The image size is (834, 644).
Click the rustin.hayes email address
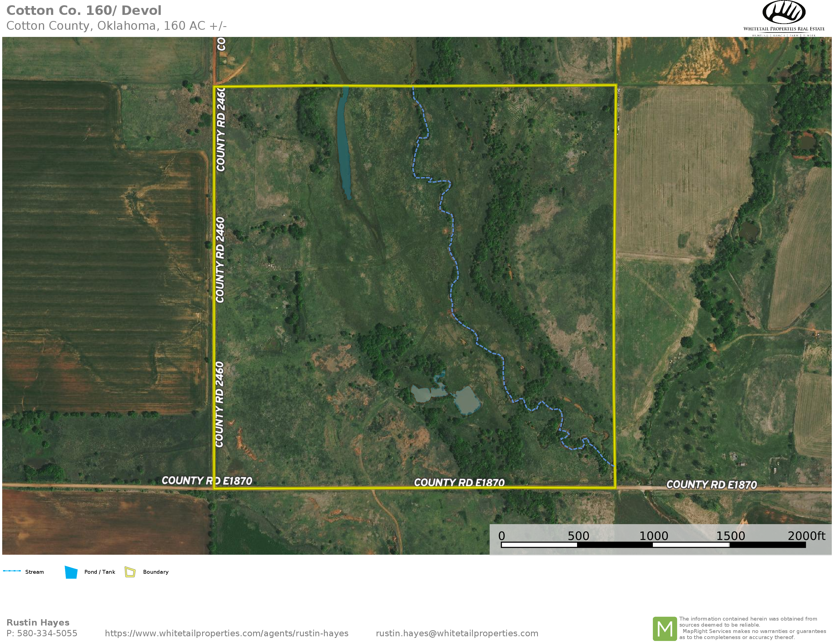coord(457,633)
